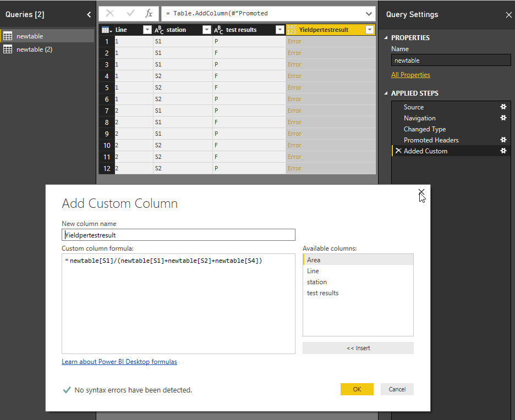Click the Cancel button

(397, 389)
